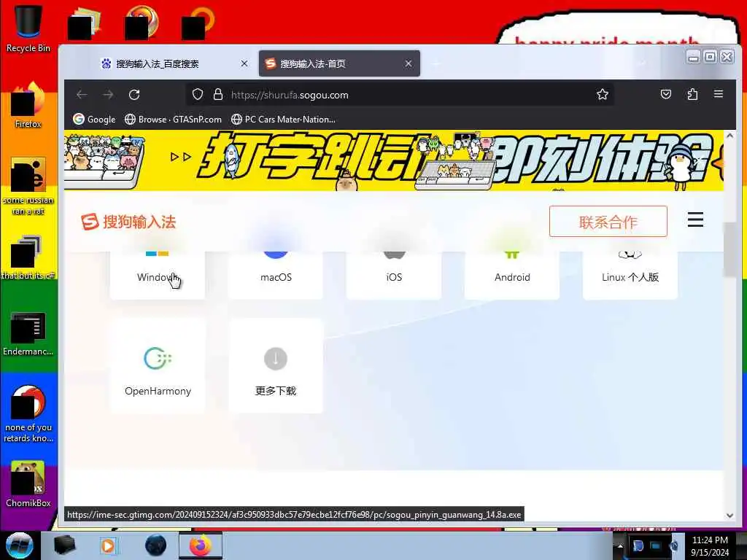747x560 pixels.
Task: Open the page hamburger menu
Action: click(695, 220)
